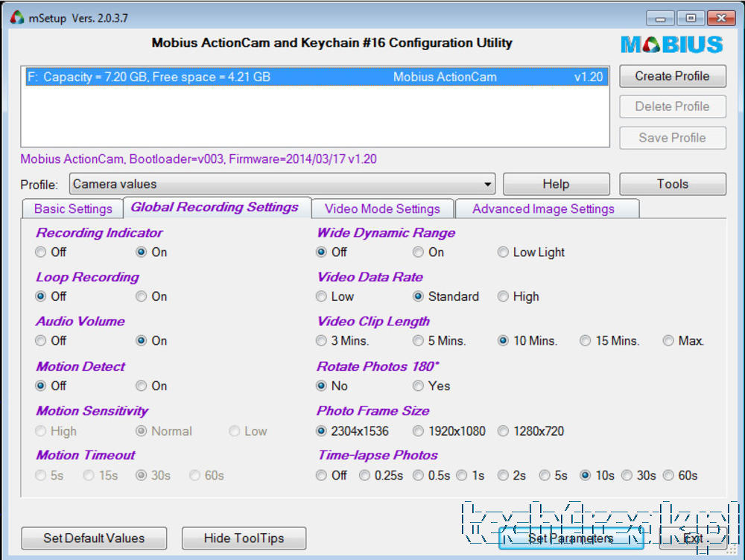Open the Tools button
The height and width of the screenshot is (560, 745).
pos(672,184)
